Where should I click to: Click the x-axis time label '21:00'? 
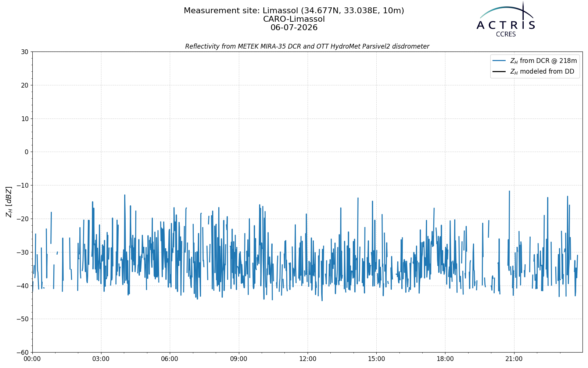(514, 359)
